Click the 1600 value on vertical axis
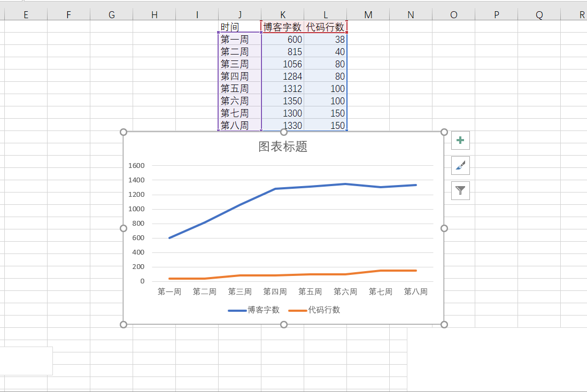 [x=136, y=165]
